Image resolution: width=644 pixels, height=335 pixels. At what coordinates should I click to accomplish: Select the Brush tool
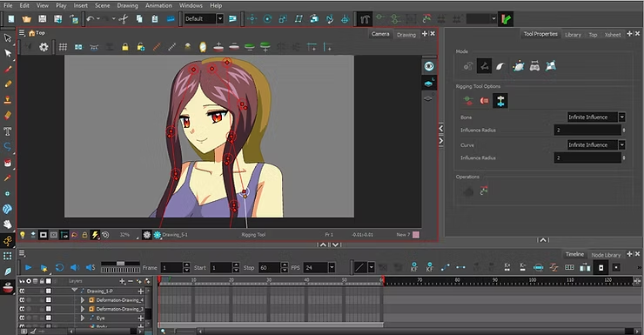click(x=7, y=69)
